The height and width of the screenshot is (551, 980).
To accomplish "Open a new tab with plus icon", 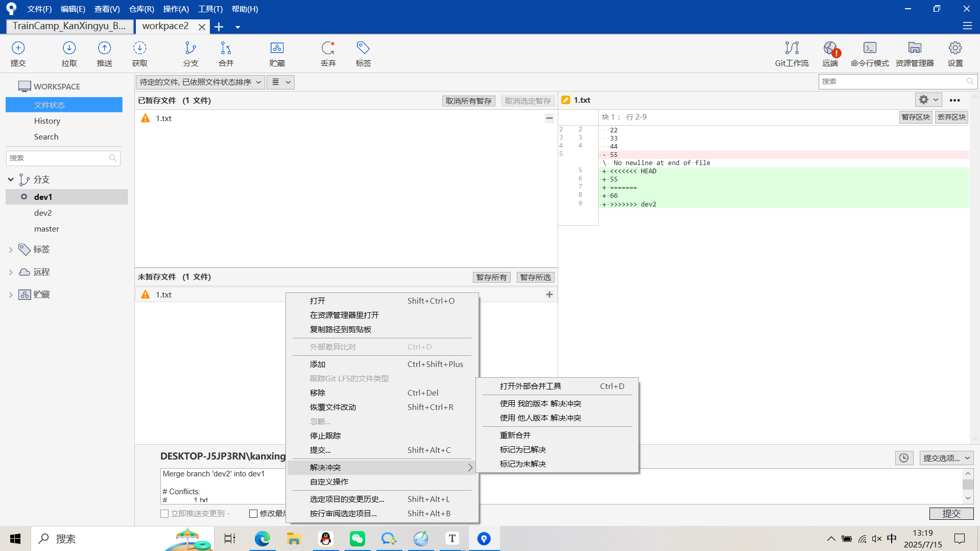I will coord(219,27).
